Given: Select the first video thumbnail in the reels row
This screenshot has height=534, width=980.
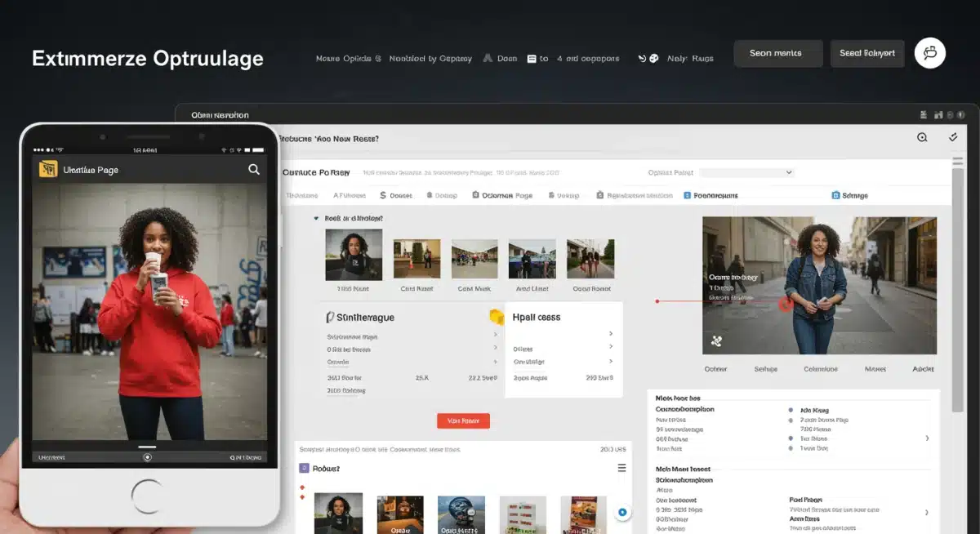Looking at the screenshot, I should 353,254.
